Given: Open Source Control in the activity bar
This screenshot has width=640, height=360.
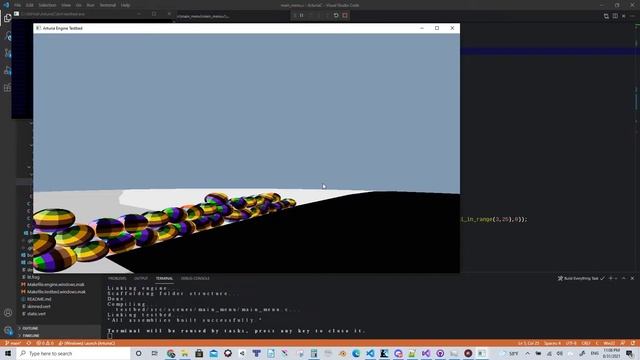Looking at the screenshot, I should pos(7,53).
